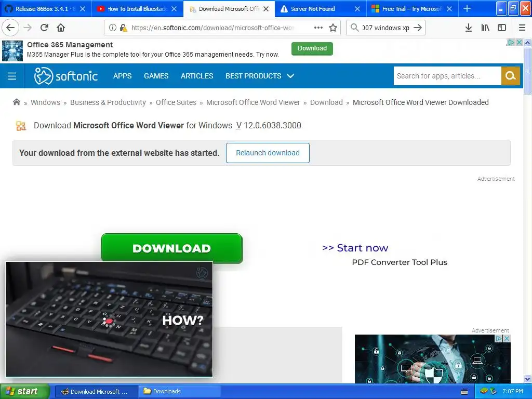The width and height of the screenshot is (532, 399).
Task: Go to home via breadcrumb house icon
Action: coord(16,102)
